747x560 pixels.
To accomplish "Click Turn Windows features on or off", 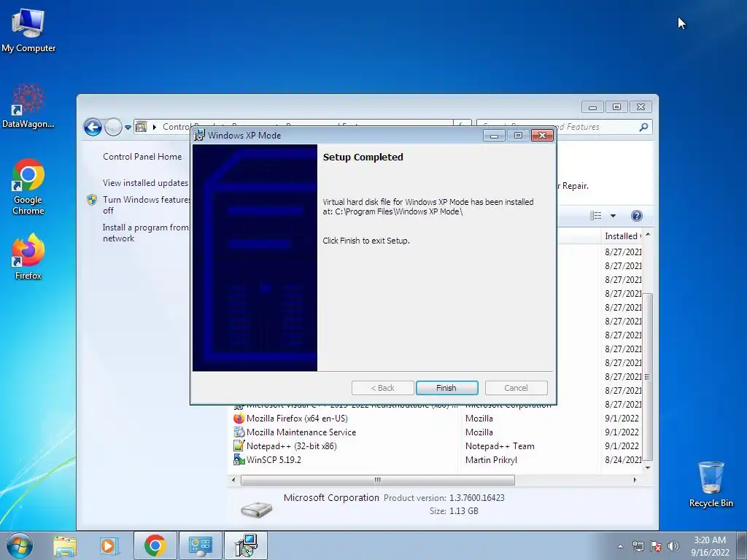I will 146,205.
